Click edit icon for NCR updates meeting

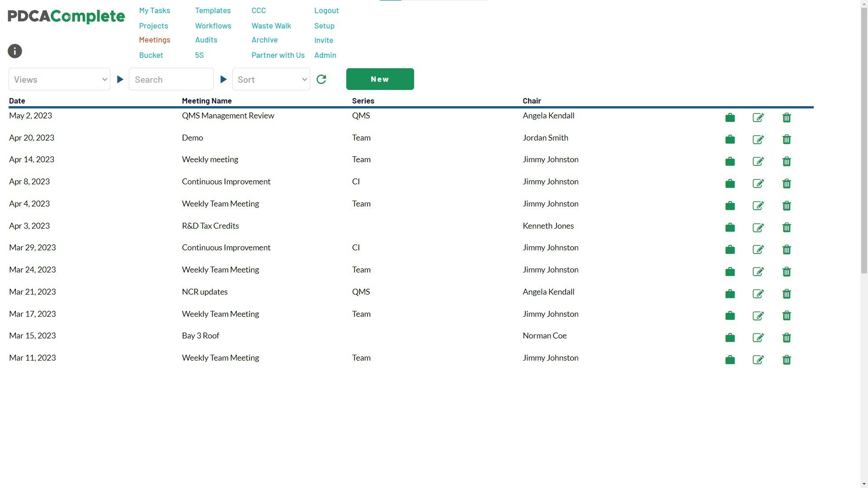point(758,294)
